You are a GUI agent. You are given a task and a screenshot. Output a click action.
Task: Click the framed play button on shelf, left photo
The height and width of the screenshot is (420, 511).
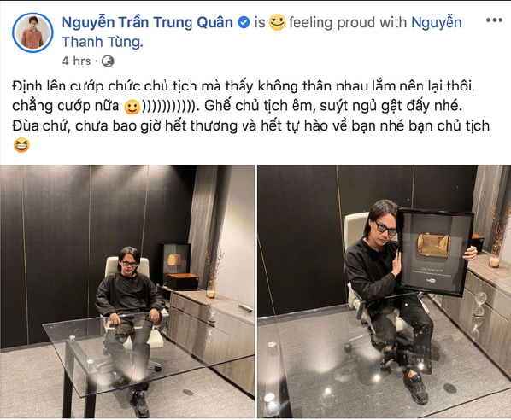[174, 260]
